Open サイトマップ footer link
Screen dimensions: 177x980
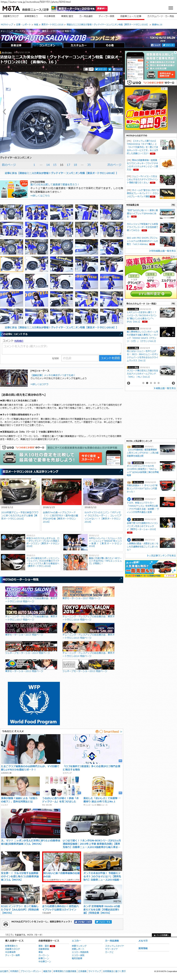click(x=95, y=971)
